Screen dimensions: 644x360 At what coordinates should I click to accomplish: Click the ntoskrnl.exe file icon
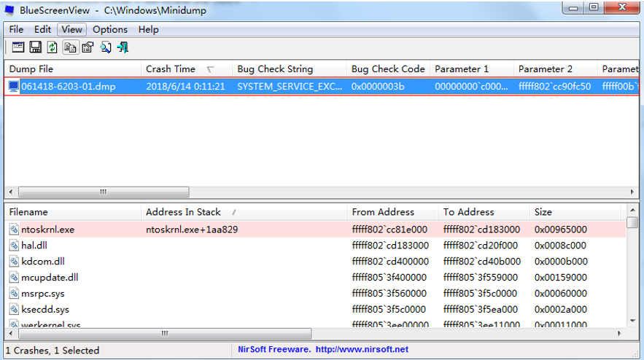[14, 230]
